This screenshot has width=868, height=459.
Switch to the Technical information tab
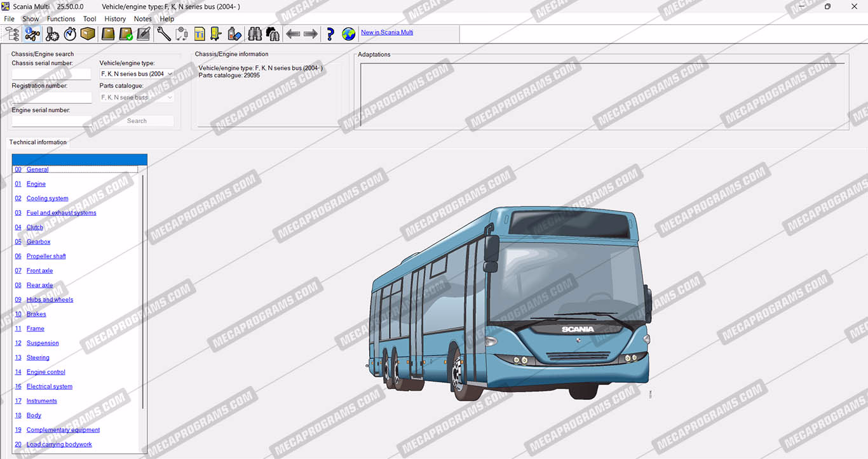coord(38,142)
